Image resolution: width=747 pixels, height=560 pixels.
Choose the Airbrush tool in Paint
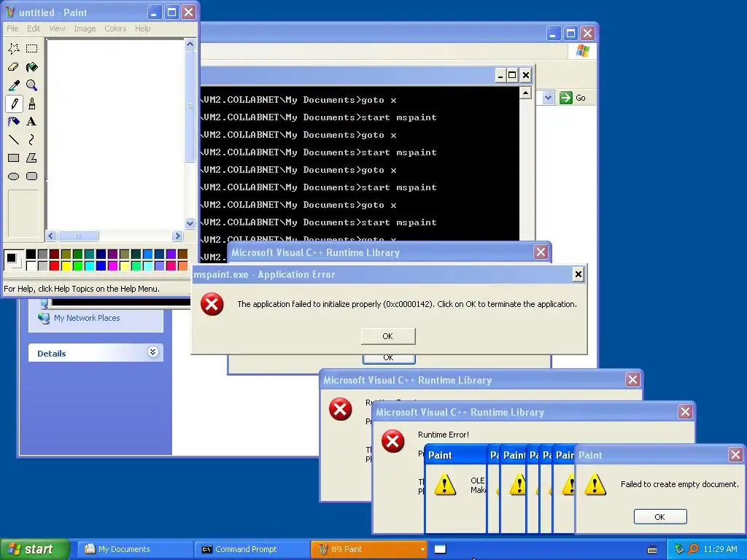(13, 122)
